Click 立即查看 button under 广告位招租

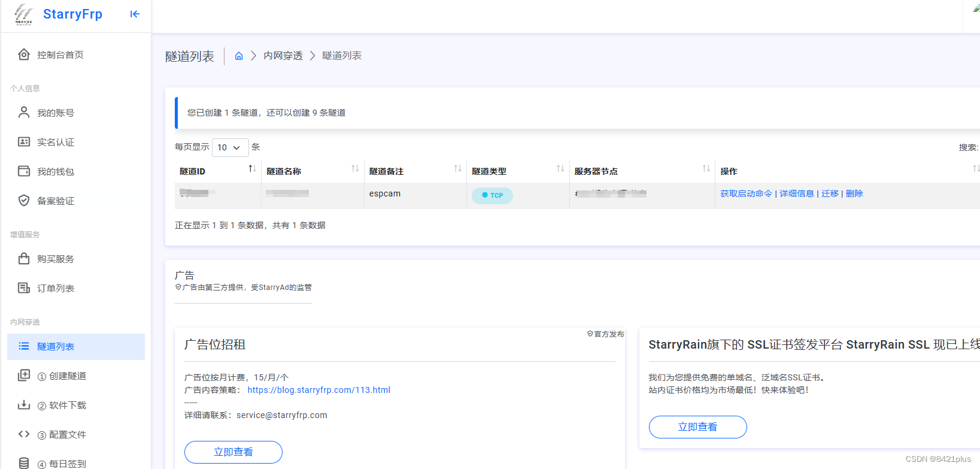(x=233, y=452)
